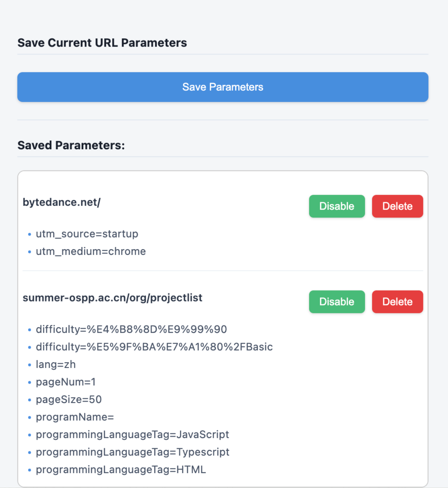This screenshot has height=488, width=448.
Task: Delete the bytedance.net/ saved entry
Action: [397, 206]
